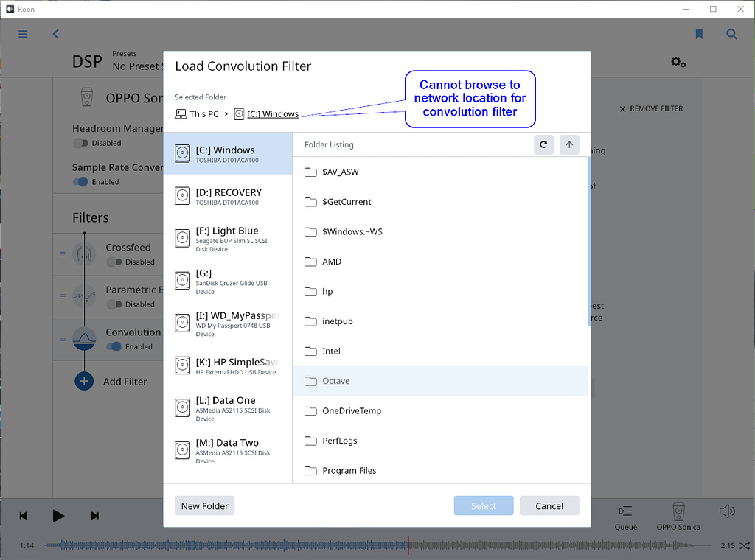Screen dimensions: 755x560
Task: Click the New Folder button
Action: [x=204, y=505]
